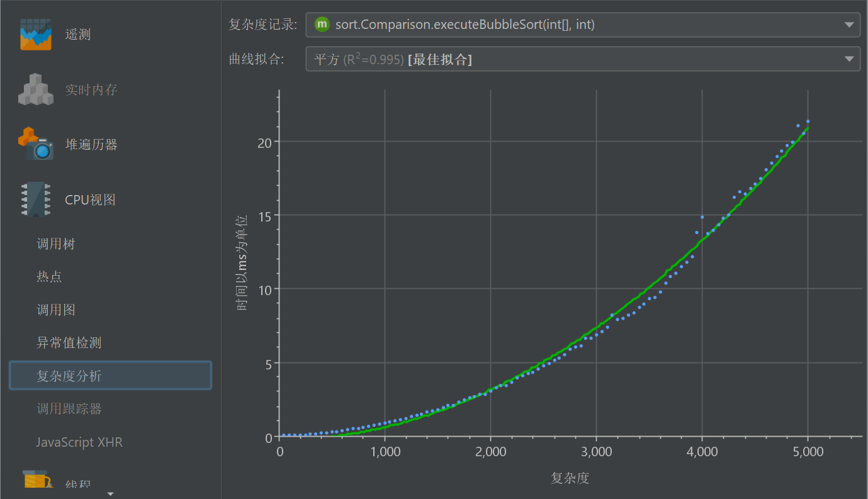Click the sidebar scroll-down arrow

tap(111, 493)
